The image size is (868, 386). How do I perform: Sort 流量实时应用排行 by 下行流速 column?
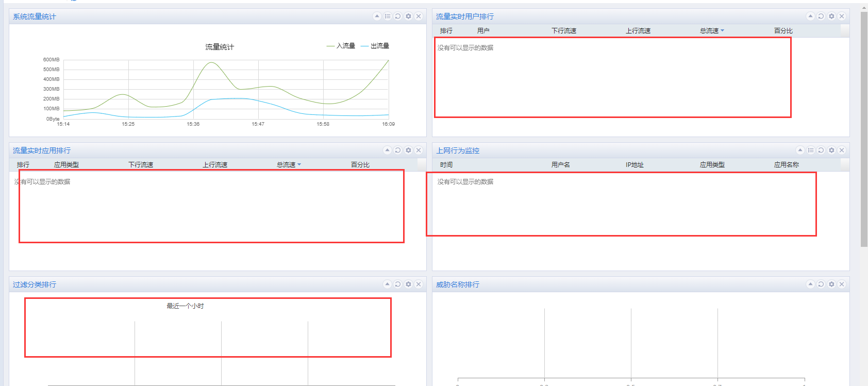point(141,165)
